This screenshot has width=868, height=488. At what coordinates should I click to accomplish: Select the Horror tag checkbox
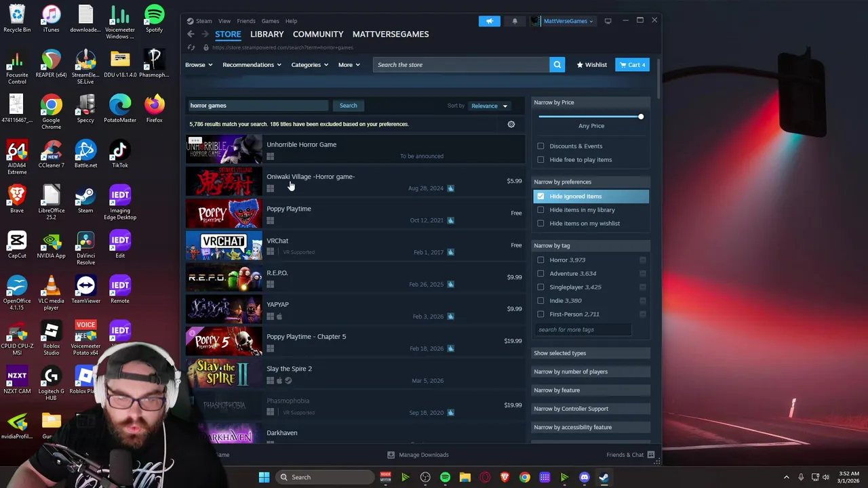coord(540,260)
